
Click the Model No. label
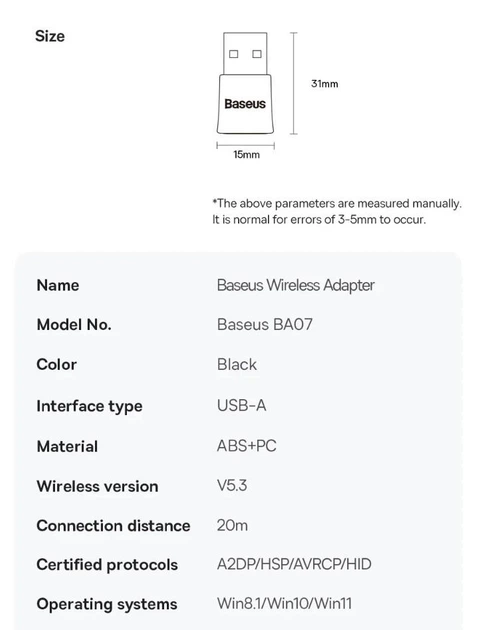pos(74,325)
